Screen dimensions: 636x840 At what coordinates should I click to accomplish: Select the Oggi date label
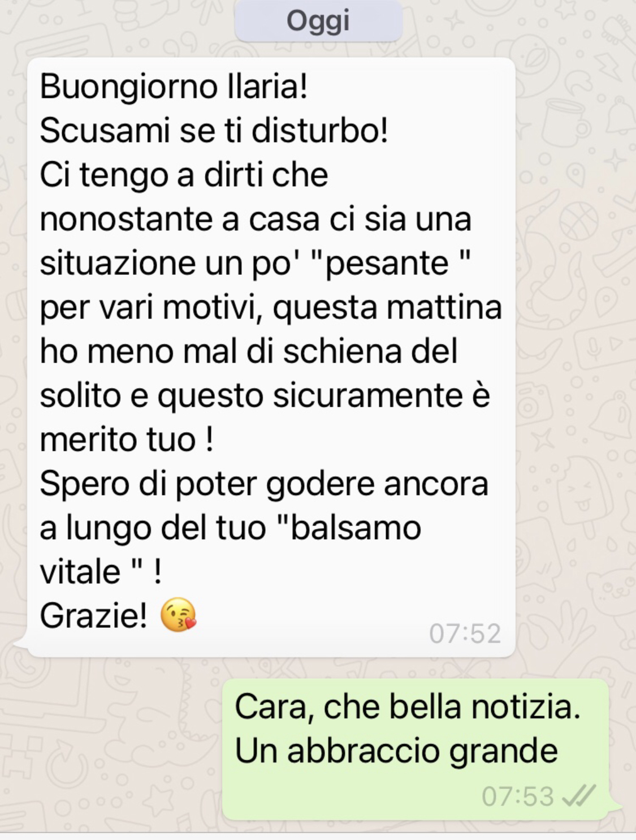pos(318,21)
